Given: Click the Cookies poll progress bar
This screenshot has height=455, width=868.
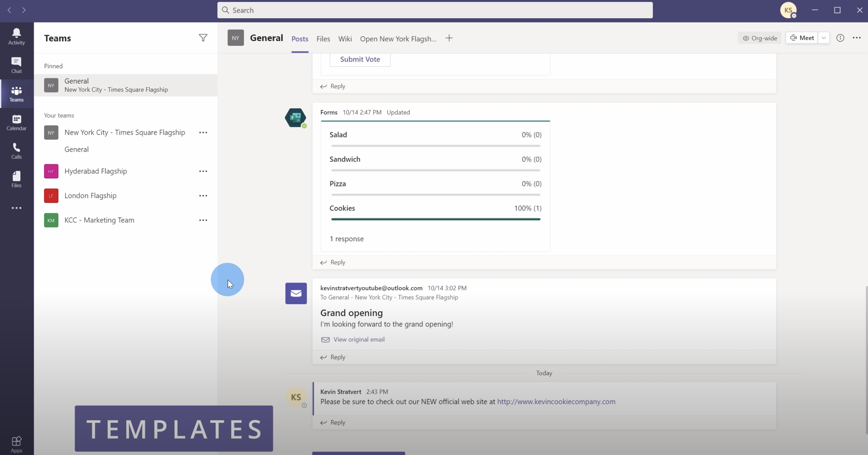Looking at the screenshot, I should [x=435, y=219].
